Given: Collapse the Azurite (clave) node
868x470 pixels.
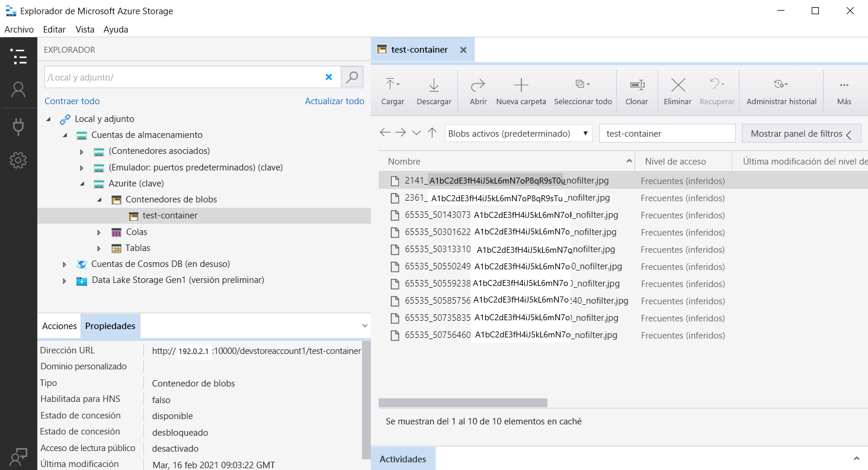Looking at the screenshot, I should coord(82,184).
